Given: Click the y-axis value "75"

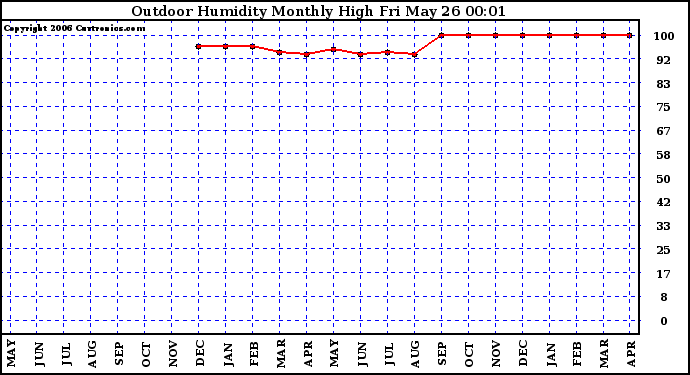Looking at the screenshot, I should tap(664, 107).
